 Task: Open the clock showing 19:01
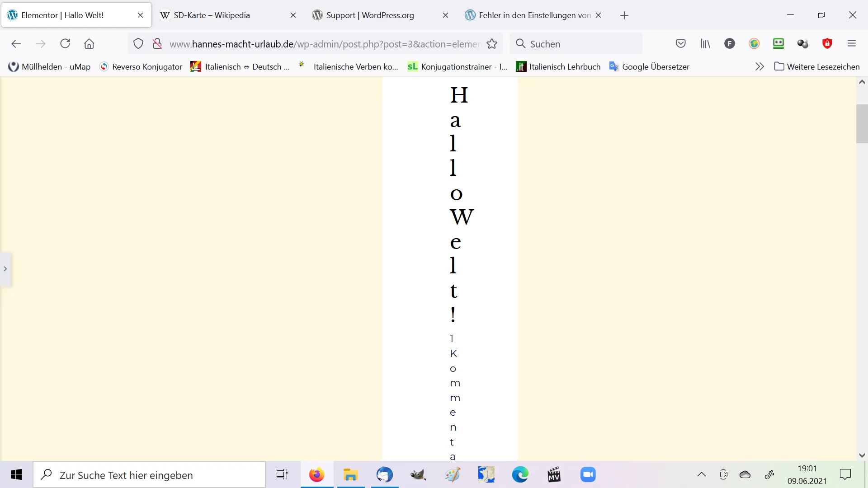coord(807,474)
